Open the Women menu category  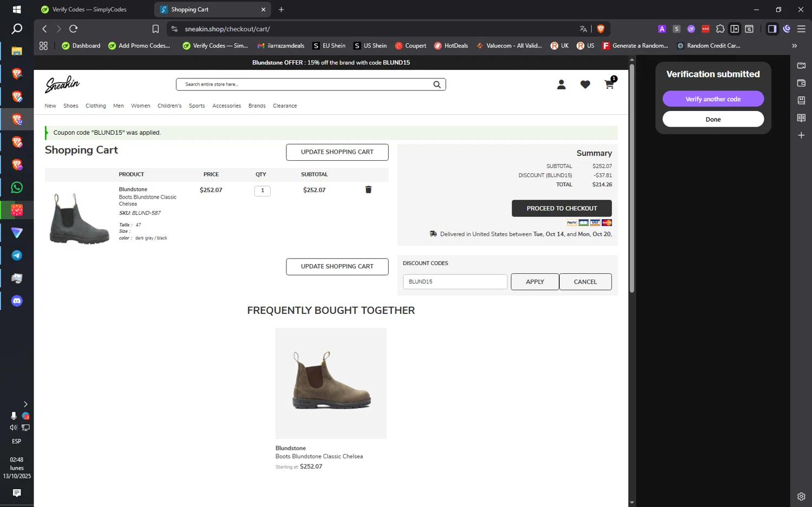tap(140, 106)
